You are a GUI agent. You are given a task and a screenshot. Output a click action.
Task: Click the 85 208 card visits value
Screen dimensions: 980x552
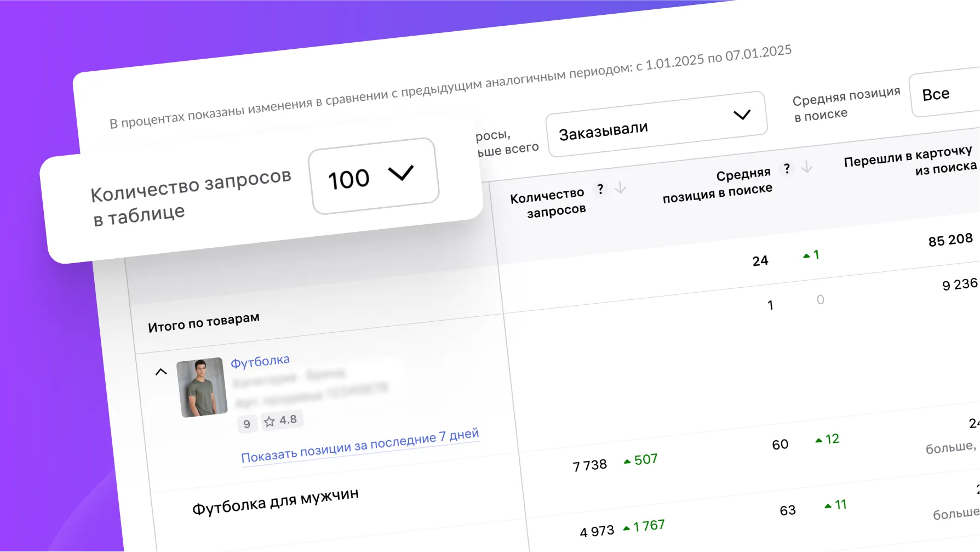coord(950,240)
